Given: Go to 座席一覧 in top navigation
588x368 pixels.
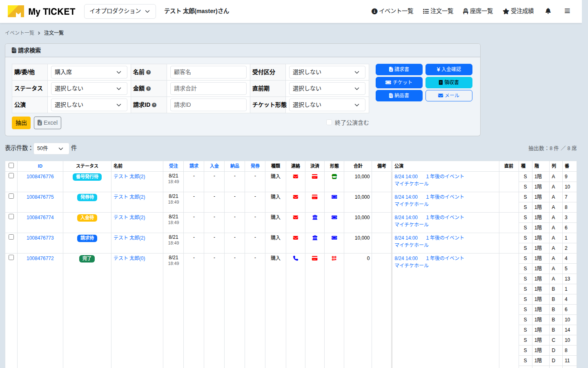Looking at the screenshot, I should (478, 11).
